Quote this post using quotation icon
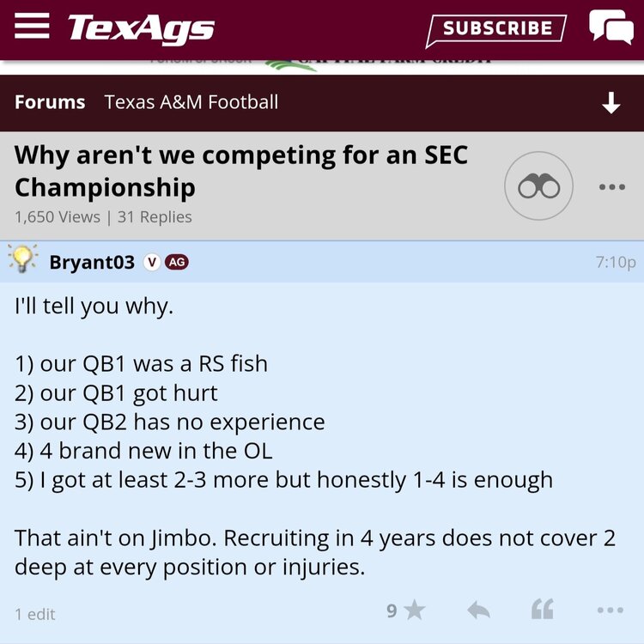 [542, 611]
